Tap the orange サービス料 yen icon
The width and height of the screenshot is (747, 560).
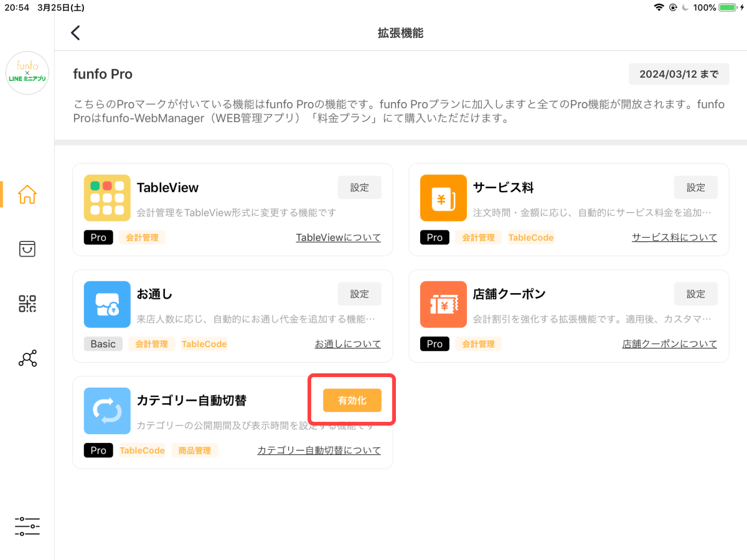(443, 198)
